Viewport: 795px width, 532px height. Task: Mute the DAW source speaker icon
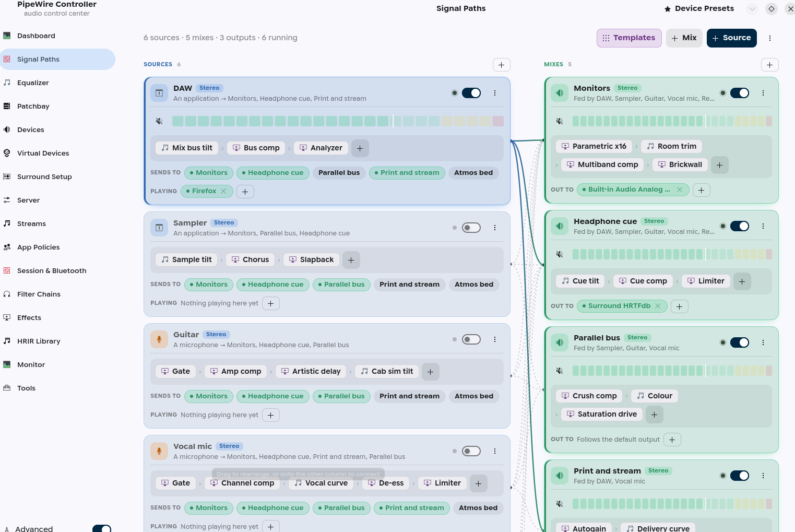click(159, 121)
